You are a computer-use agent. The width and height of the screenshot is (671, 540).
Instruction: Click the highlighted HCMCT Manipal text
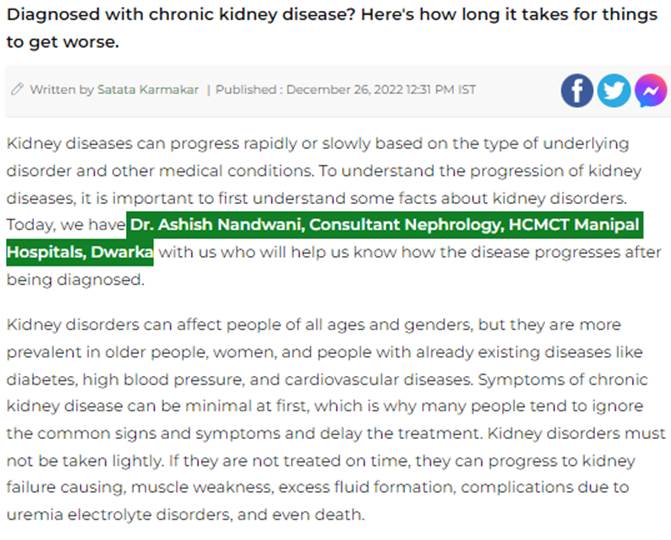coord(582,224)
